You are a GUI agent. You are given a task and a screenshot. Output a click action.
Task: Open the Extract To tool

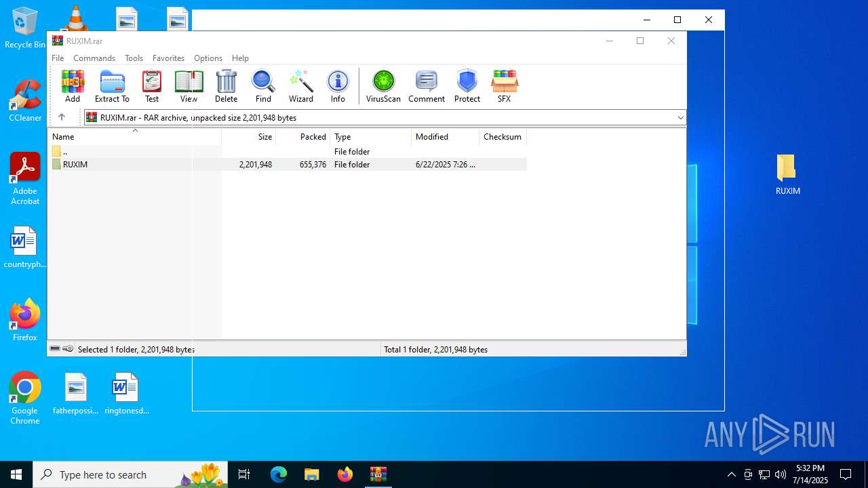112,86
